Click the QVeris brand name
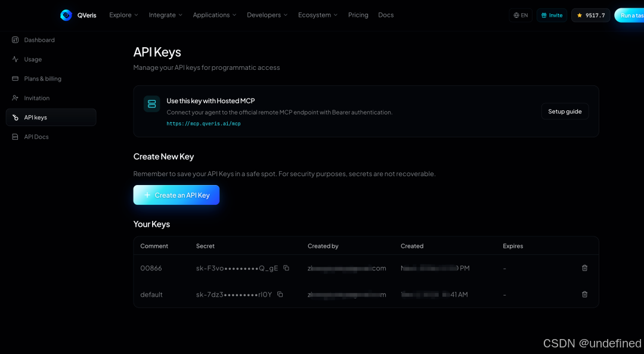644x354 pixels. (86, 15)
